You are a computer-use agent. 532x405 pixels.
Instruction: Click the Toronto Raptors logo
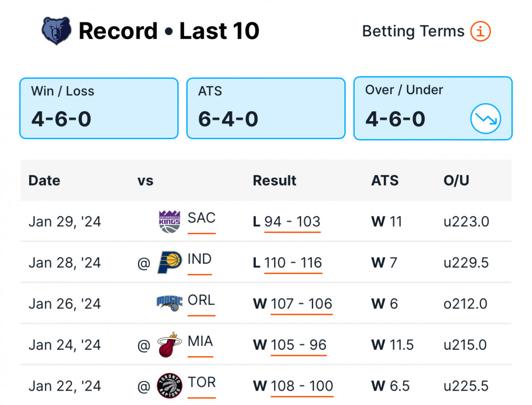click(x=169, y=386)
